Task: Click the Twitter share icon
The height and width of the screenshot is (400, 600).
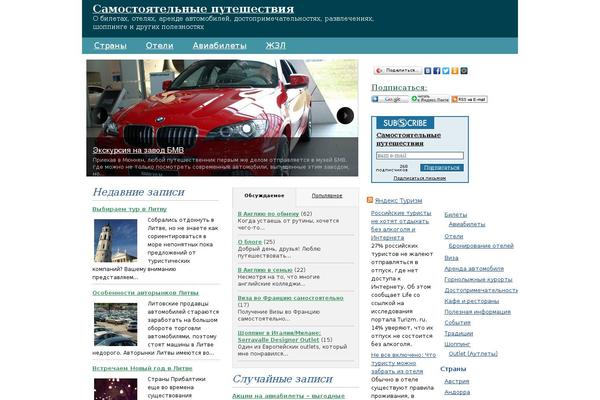Action: tap(445, 71)
